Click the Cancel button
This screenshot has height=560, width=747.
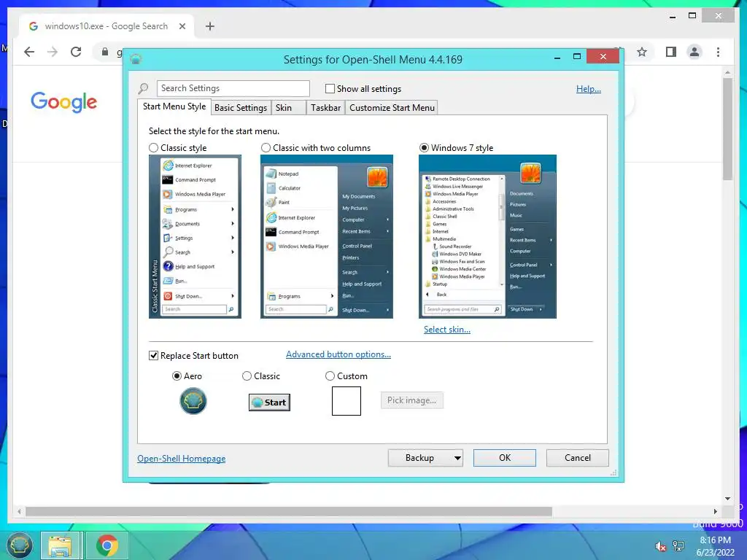pyautogui.click(x=578, y=458)
